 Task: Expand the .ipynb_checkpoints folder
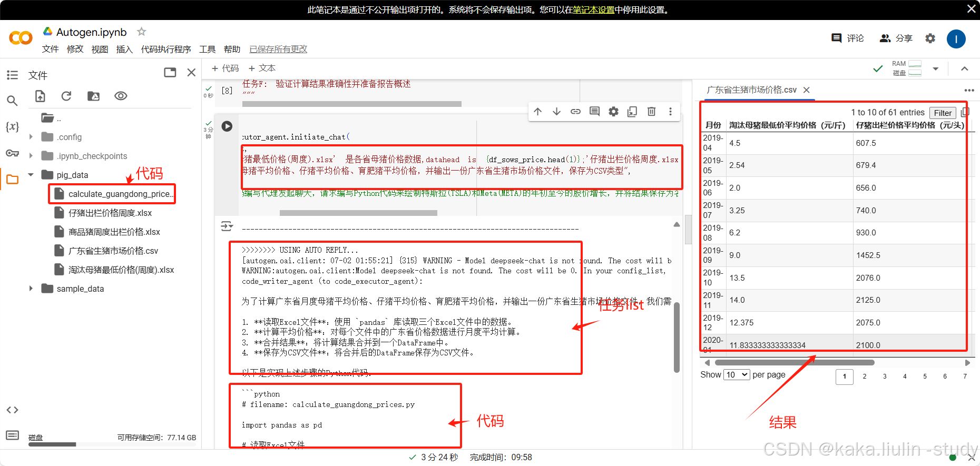click(x=31, y=156)
